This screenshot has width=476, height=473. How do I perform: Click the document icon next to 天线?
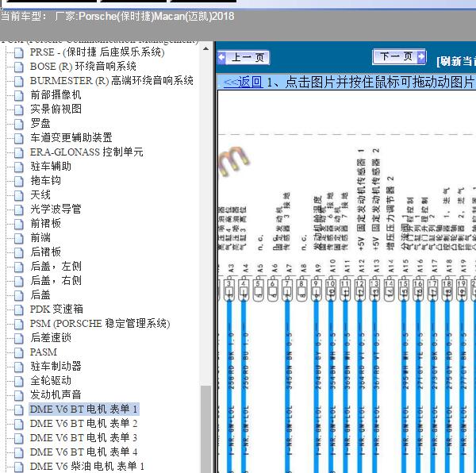tap(18, 195)
